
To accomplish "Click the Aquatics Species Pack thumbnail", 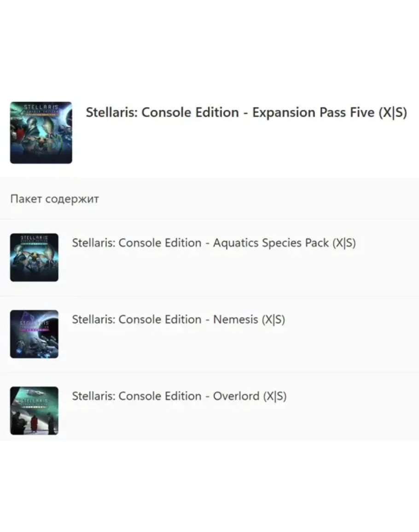I will [x=34, y=257].
